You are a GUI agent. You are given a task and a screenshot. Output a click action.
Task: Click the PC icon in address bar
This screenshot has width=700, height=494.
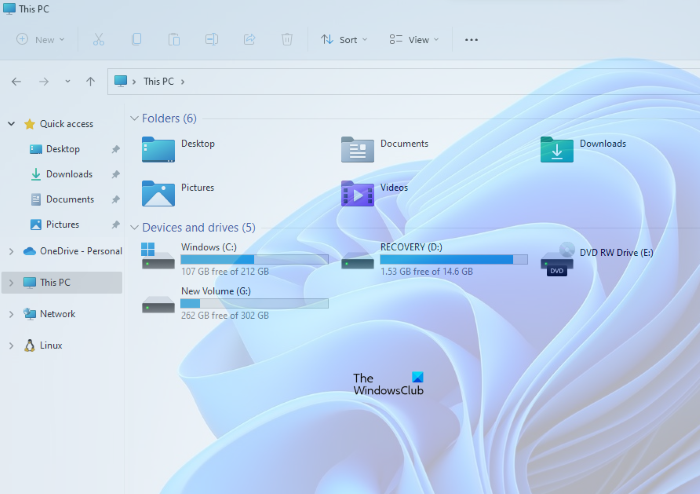(120, 81)
